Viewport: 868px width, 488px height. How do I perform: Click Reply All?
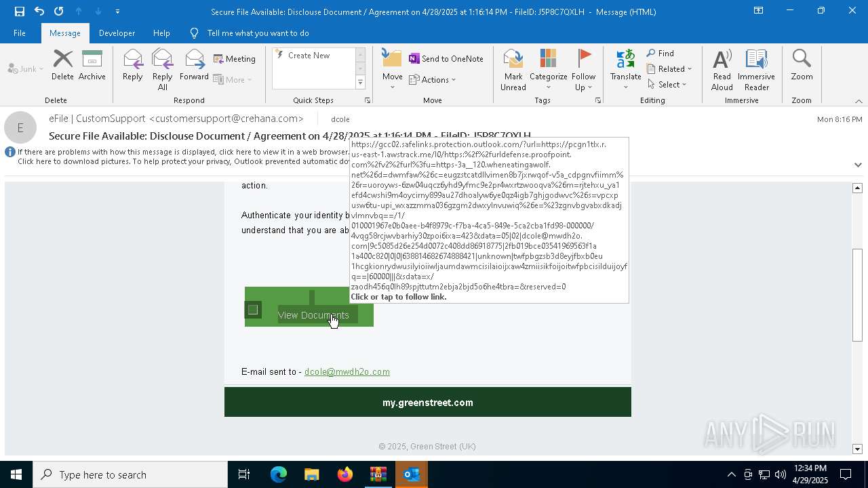click(162, 69)
